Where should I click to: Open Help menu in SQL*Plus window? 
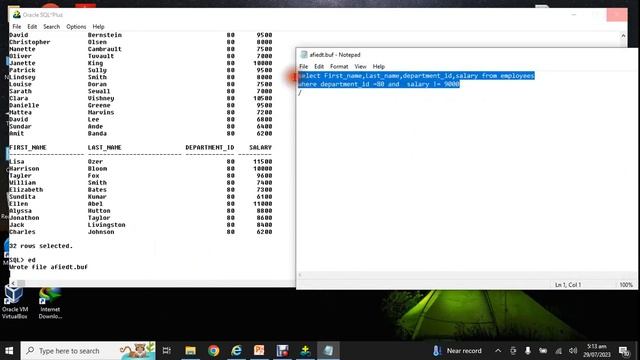pos(98,27)
